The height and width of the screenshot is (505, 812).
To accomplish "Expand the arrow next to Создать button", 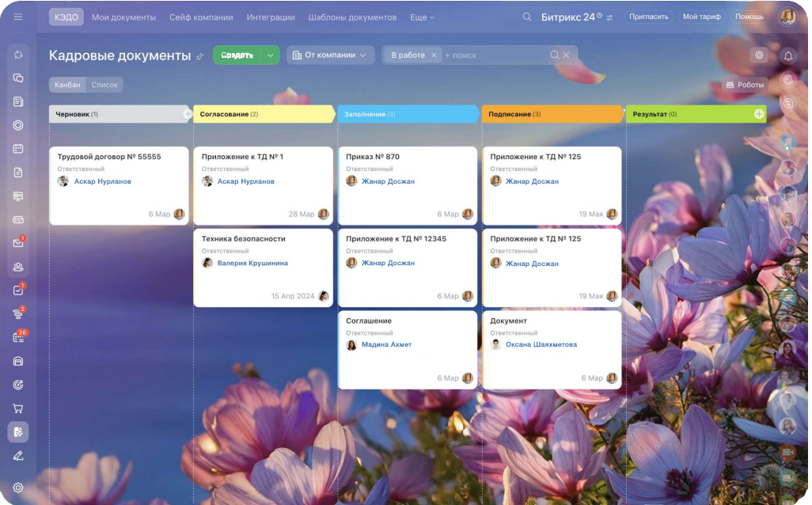I will [271, 55].
